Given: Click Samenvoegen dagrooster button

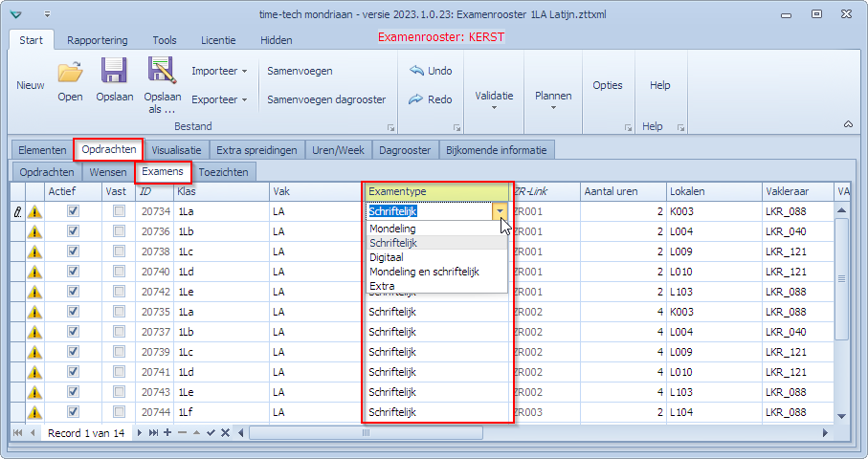Looking at the screenshot, I should (326, 99).
